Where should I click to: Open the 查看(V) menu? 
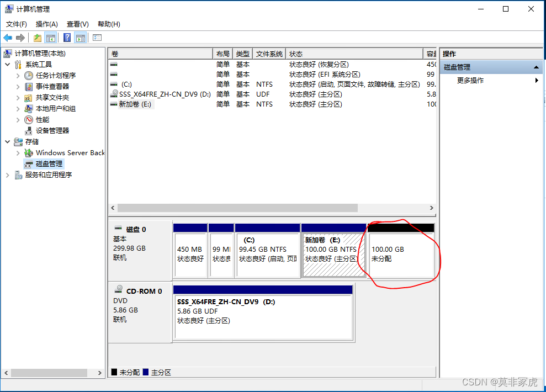pos(78,24)
